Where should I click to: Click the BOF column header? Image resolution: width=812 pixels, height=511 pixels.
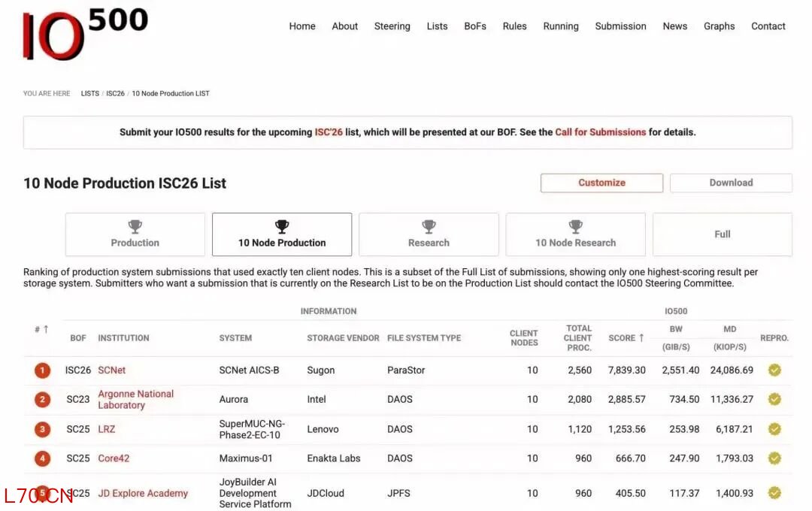point(78,338)
